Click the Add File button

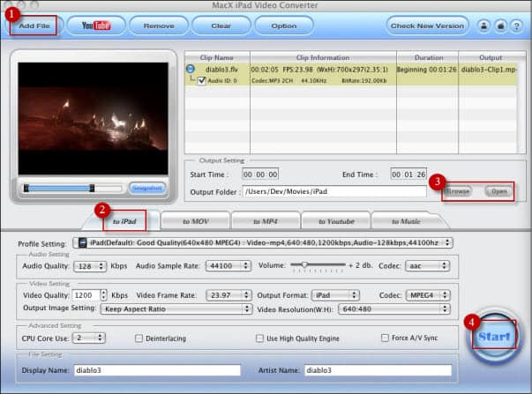34,26
